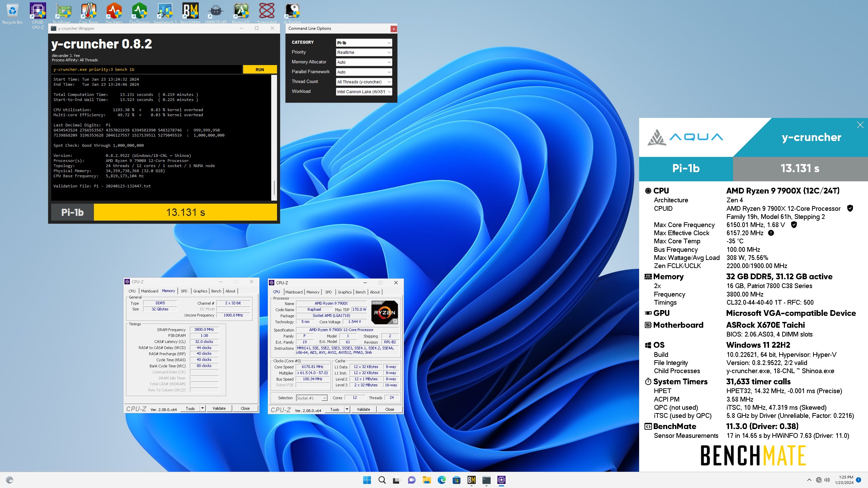Click the 13.131 s yellow result bar

pyautogui.click(x=185, y=212)
